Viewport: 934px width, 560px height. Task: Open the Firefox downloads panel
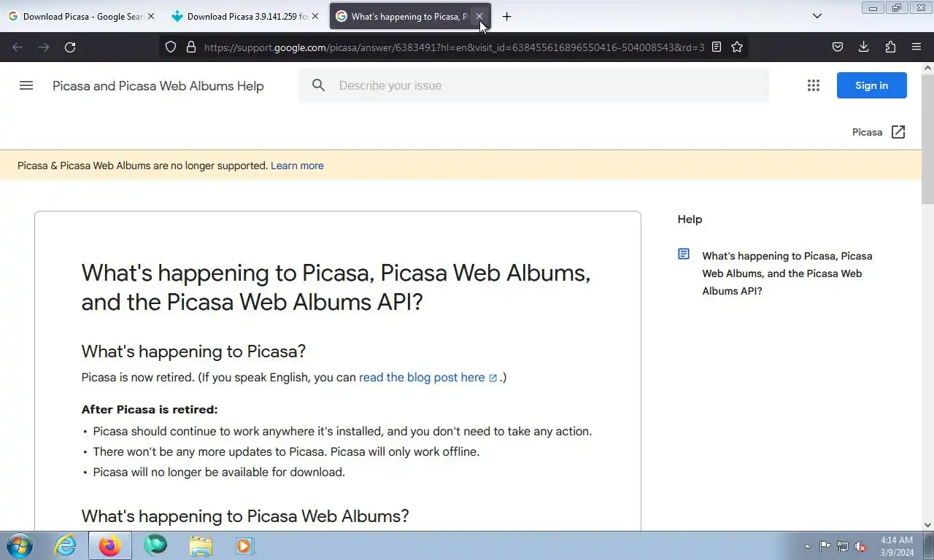click(864, 47)
